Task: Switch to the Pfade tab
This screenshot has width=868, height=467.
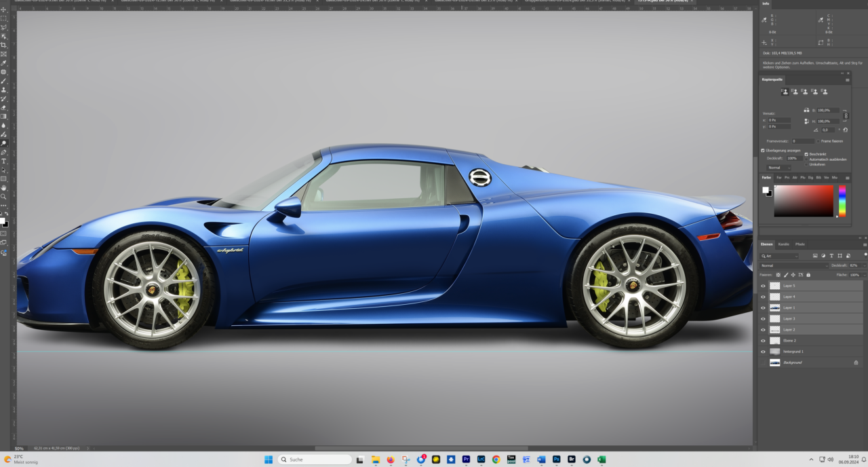Action: point(800,244)
